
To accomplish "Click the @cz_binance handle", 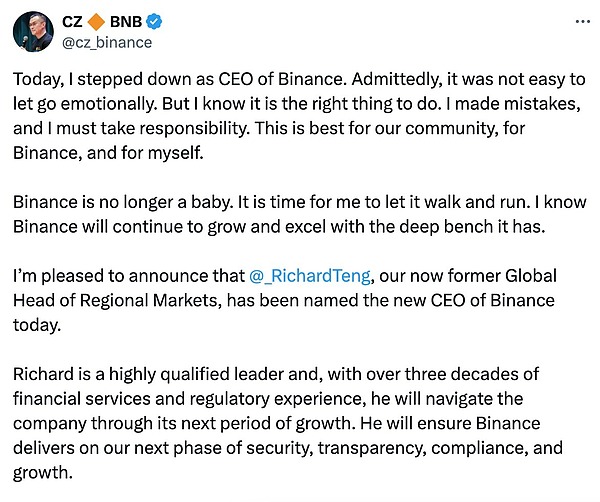I will pos(108,42).
